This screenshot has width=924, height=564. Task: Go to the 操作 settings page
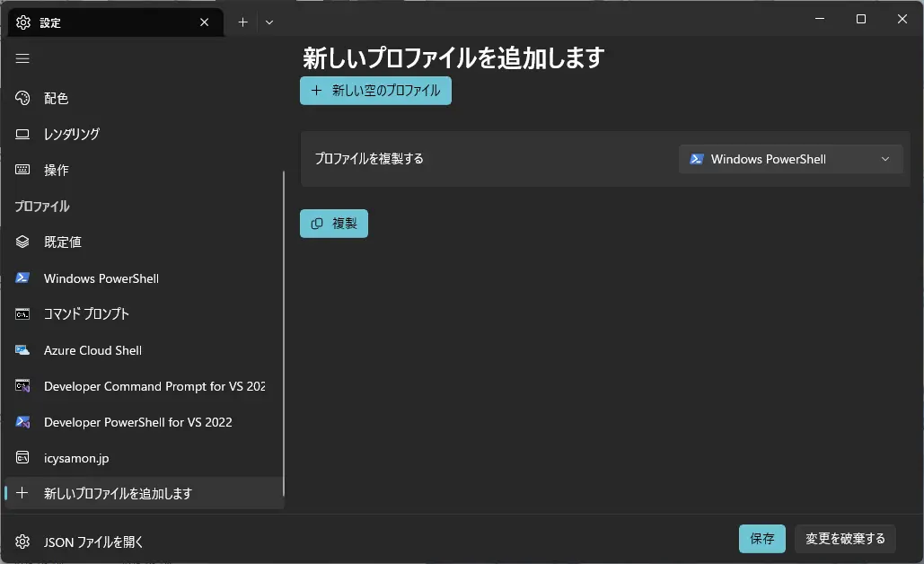[x=144, y=170]
